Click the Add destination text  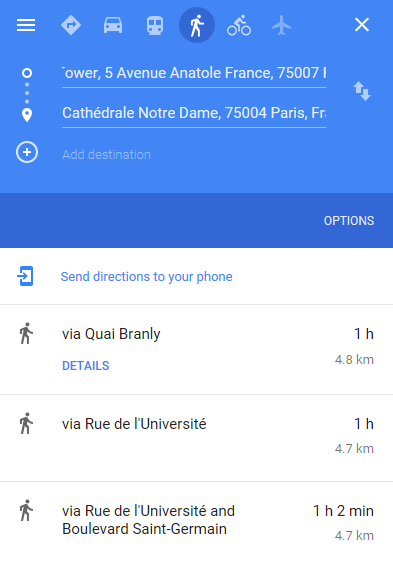click(106, 155)
